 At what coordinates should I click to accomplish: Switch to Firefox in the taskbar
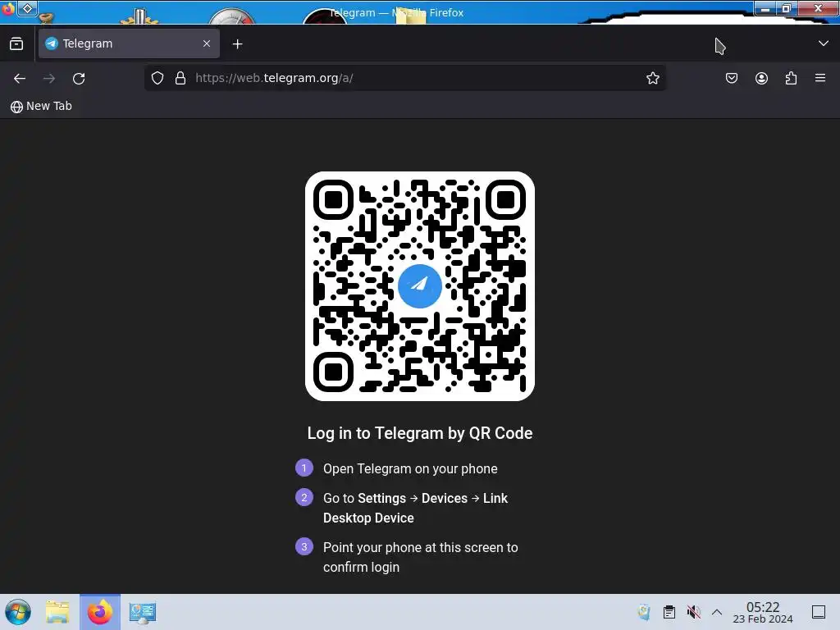(x=100, y=612)
